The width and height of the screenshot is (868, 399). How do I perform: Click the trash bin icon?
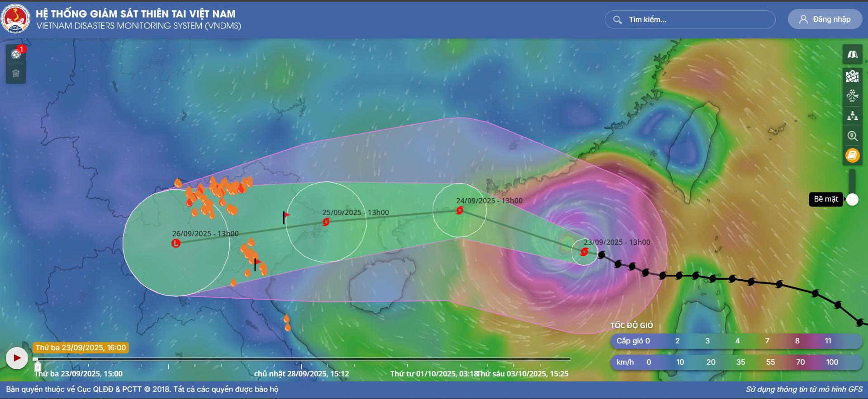pos(16,74)
